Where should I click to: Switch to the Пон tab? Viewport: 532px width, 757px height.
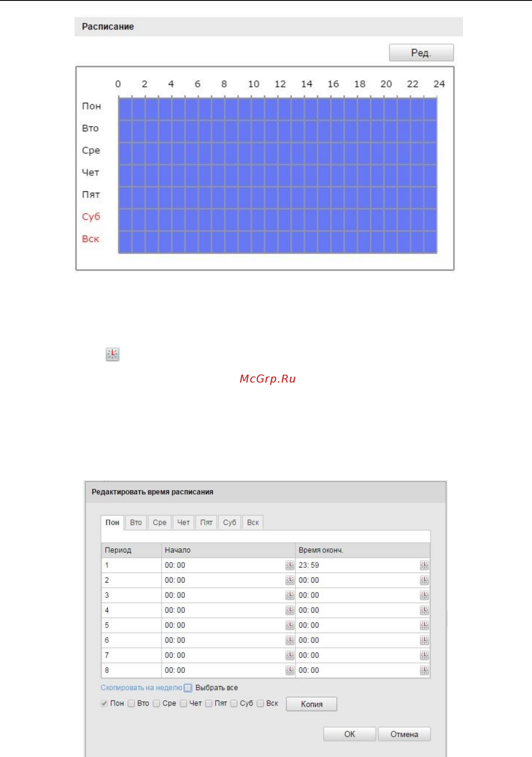coord(113,523)
